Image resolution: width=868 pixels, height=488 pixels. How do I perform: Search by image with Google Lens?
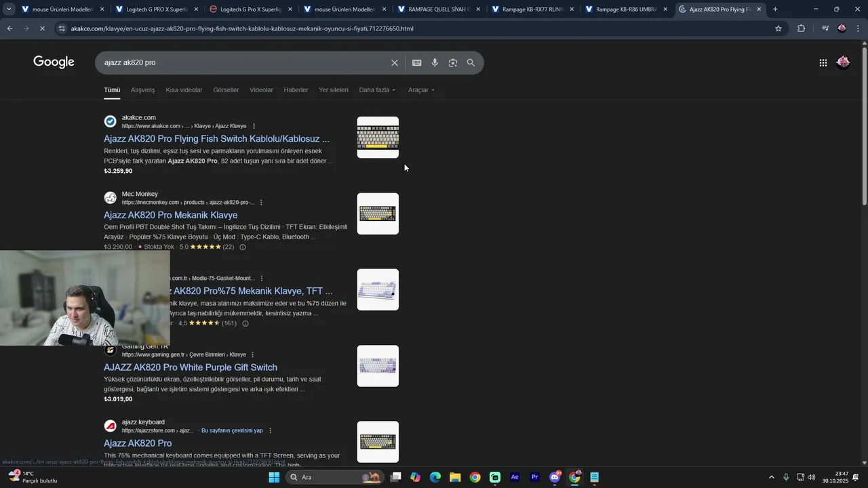point(453,62)
